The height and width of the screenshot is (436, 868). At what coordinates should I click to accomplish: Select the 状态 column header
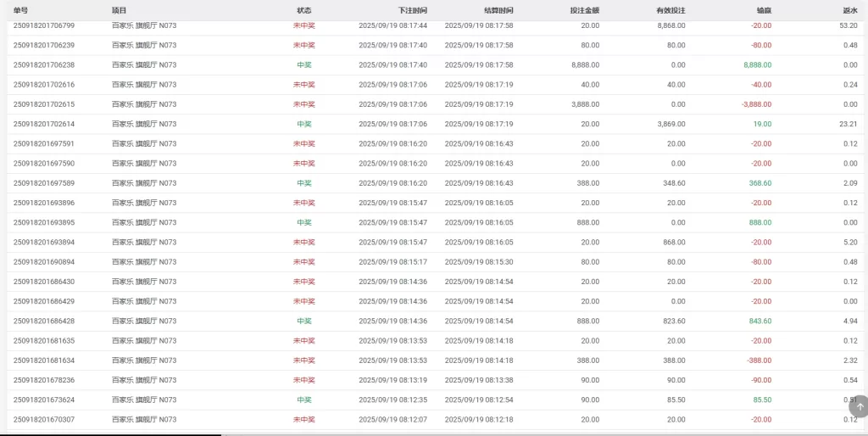click(x=303, y=10)
